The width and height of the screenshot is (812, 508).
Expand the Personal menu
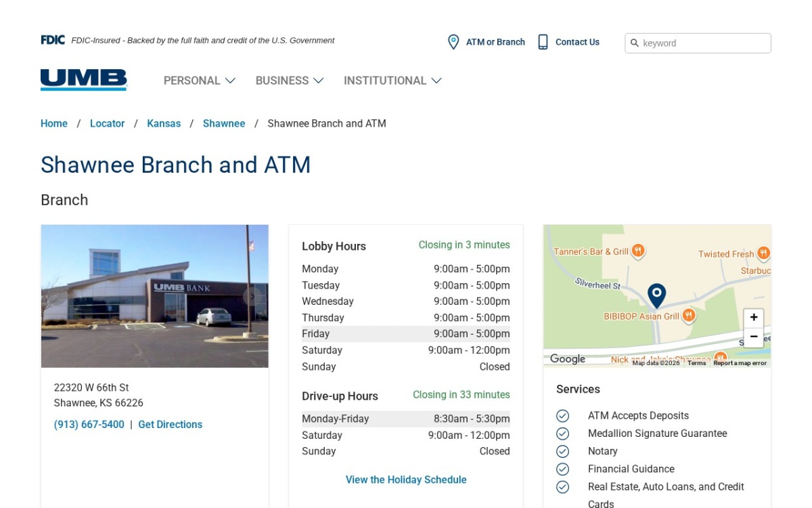[200, 81]
